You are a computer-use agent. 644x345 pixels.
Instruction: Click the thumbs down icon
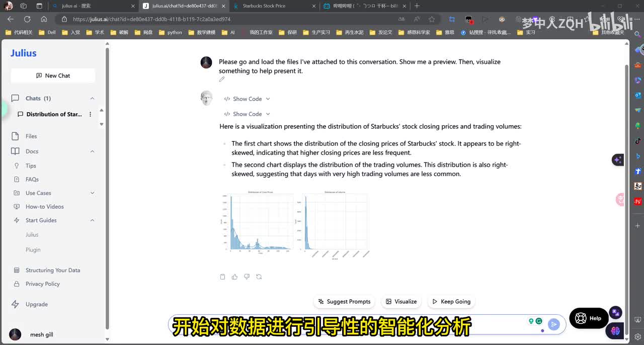(247, 277)
